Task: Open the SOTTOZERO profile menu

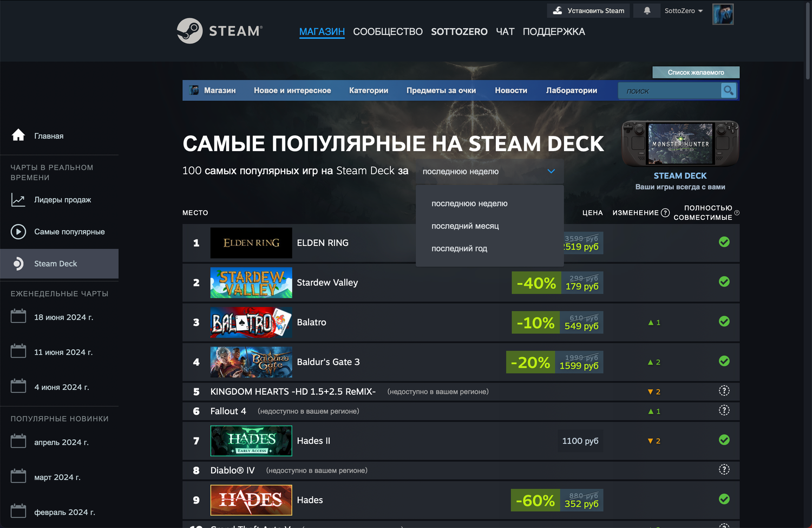Action: pyautogui.click(x=459, y=32)
